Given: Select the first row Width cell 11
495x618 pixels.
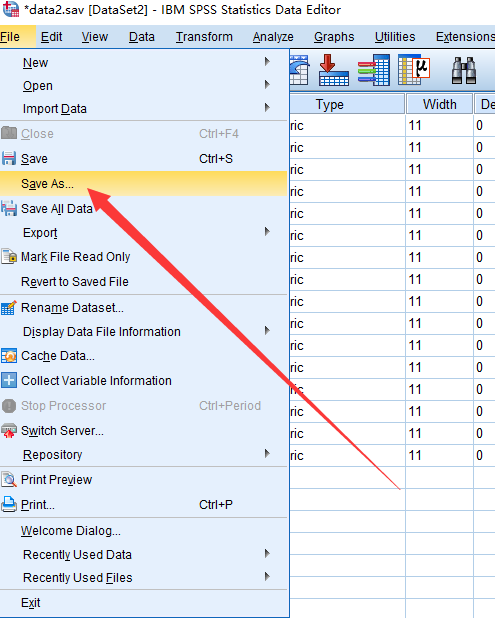Looking at the screenshot, I should point(439,126).
